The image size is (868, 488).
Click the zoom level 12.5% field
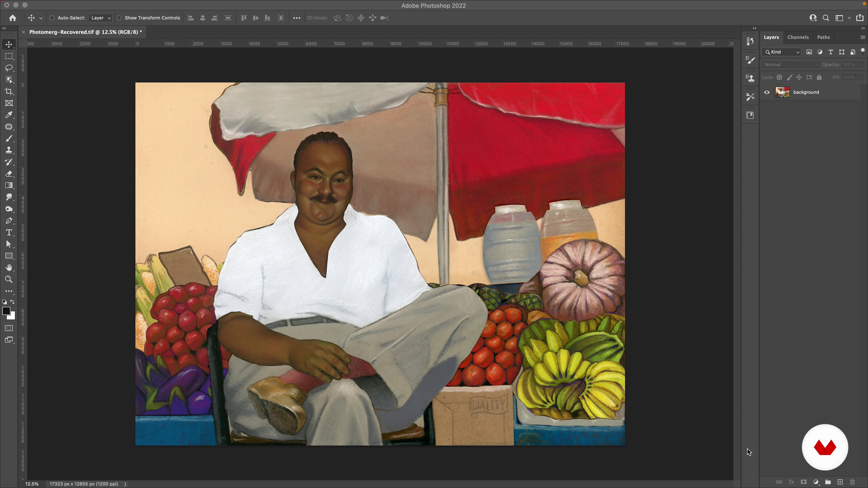[32, 484]
